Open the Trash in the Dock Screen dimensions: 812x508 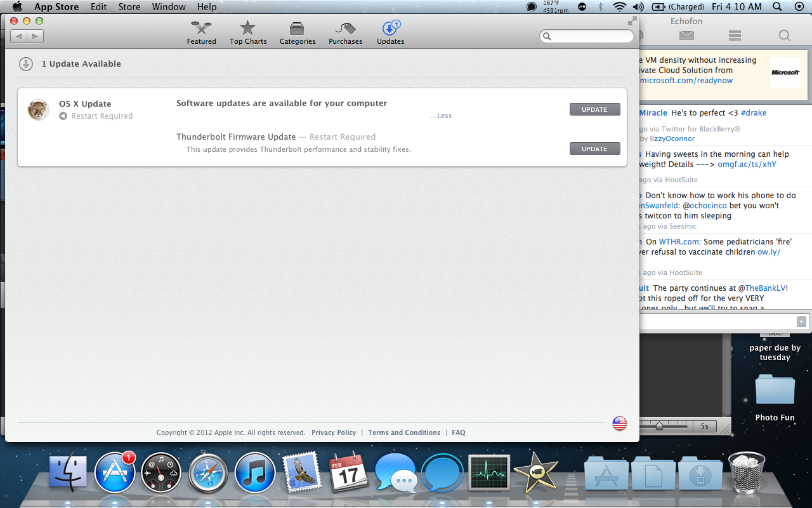coord(747,472)
